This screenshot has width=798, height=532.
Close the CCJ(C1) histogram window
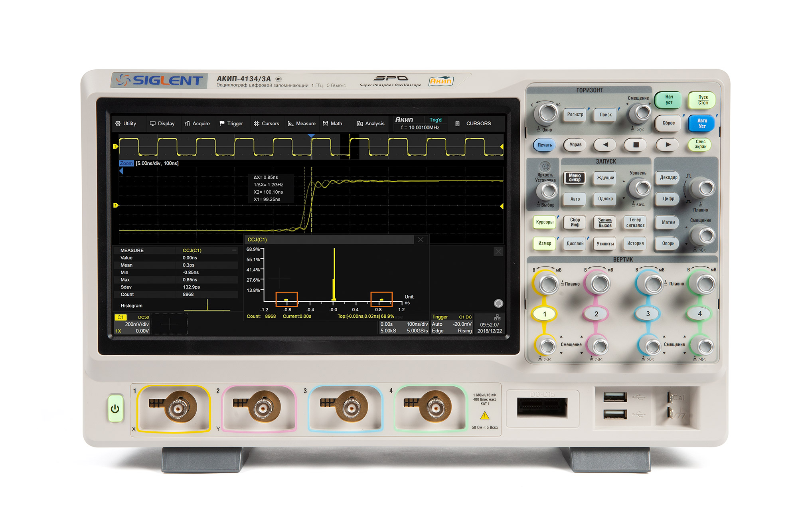[421, 239]
